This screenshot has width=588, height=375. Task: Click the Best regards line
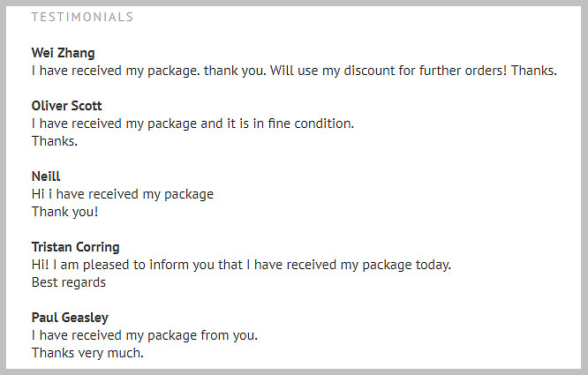coord(69,282)
